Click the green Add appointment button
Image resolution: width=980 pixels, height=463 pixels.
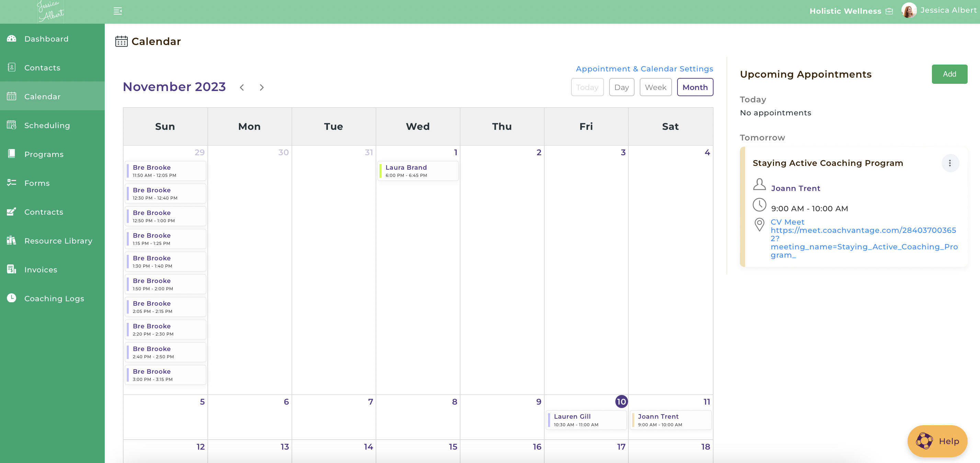(949, 74)
